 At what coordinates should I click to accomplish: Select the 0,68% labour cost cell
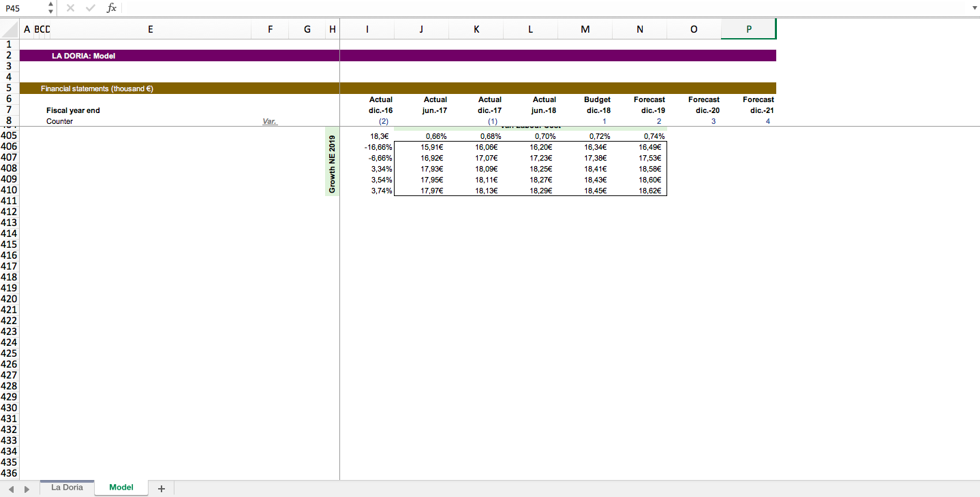(476, 135)
